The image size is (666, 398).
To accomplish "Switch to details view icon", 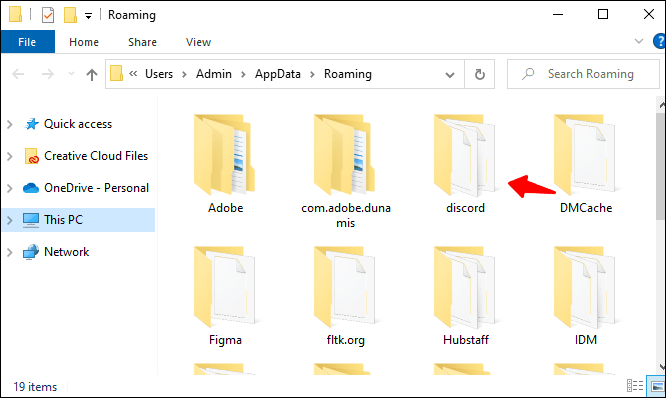I will click(635, 386).
